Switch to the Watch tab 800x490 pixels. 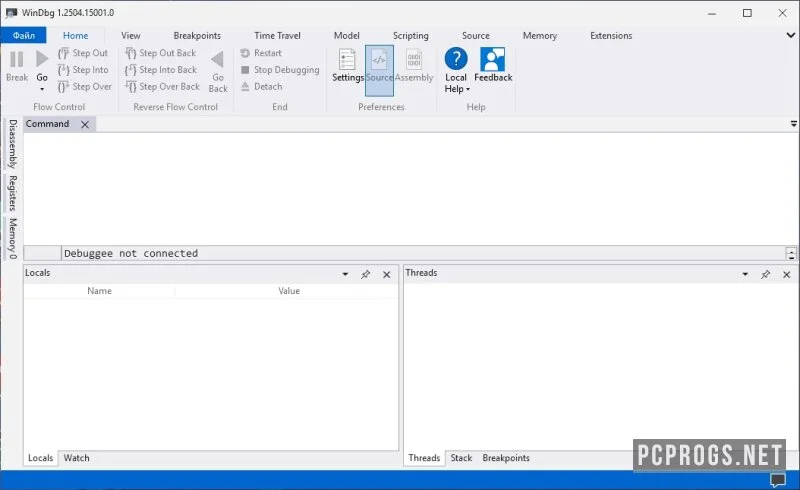pos(77,458)
